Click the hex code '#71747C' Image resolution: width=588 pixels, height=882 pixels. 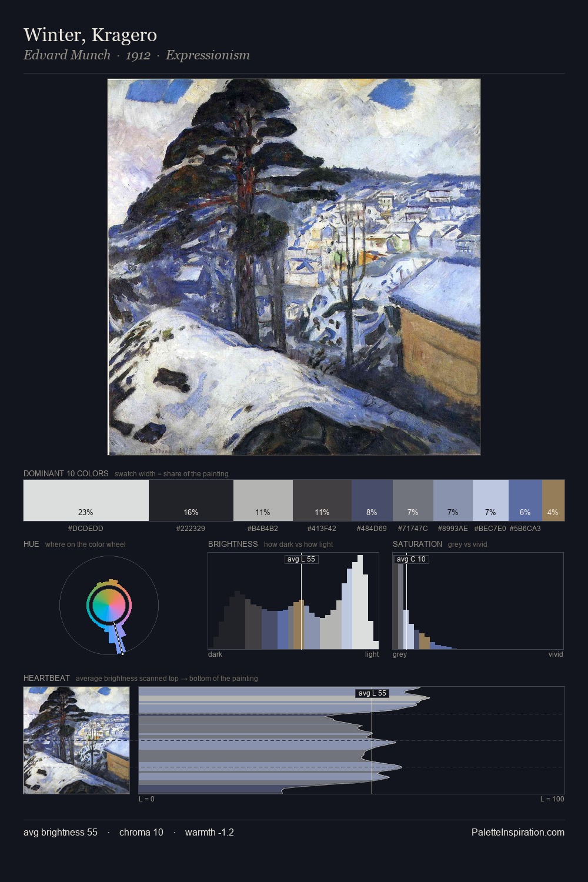tap(413, 528)
